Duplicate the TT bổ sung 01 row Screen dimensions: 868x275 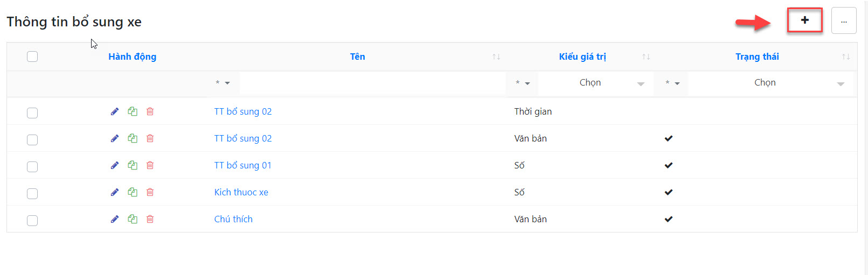point(133,165)
